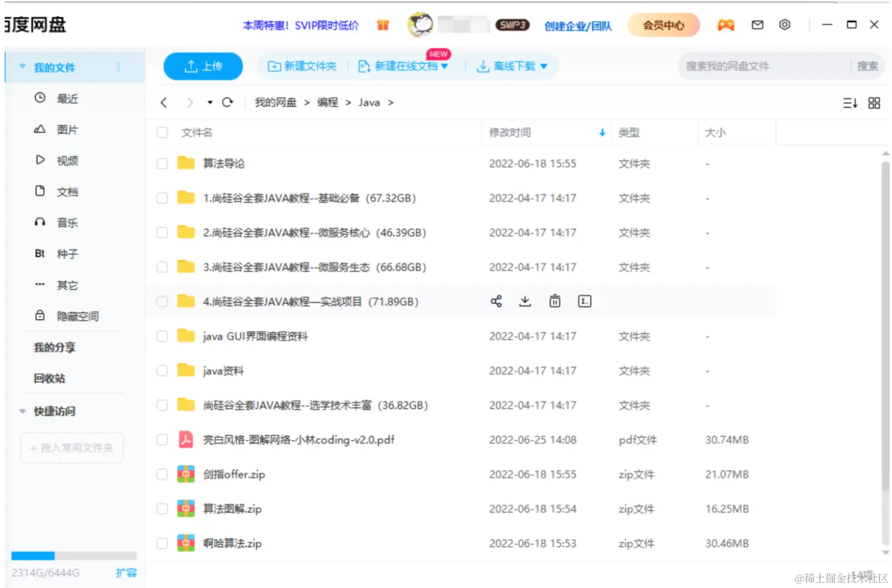Click the 扩容 link
Image resolution: width=892 pixels, height=588 pixels.
click(x=126, y=573)
